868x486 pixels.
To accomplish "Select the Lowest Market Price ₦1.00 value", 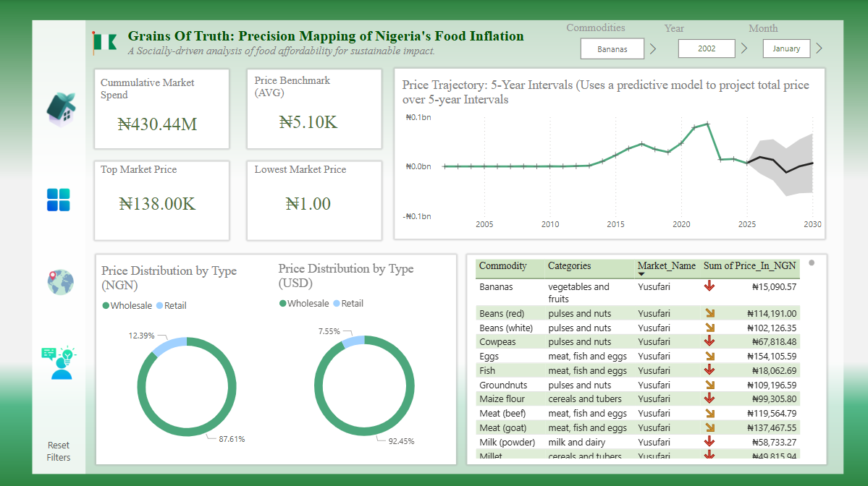I will coord(308,204).
